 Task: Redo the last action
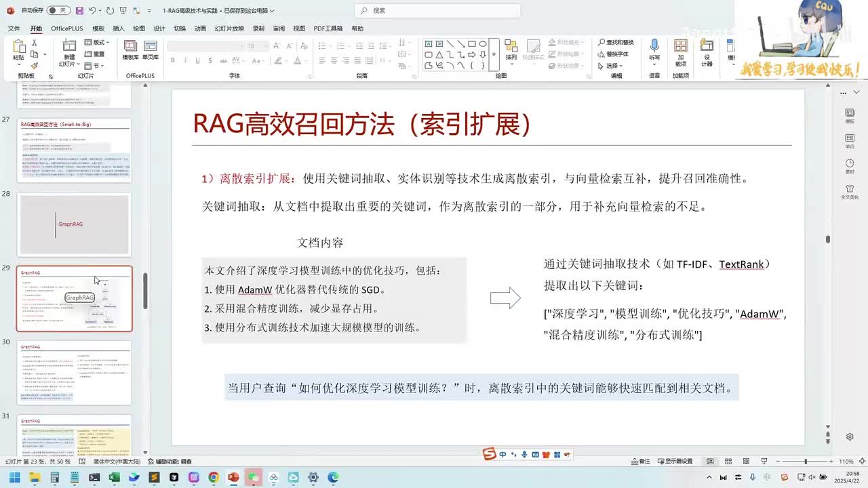tap(110, 11)
